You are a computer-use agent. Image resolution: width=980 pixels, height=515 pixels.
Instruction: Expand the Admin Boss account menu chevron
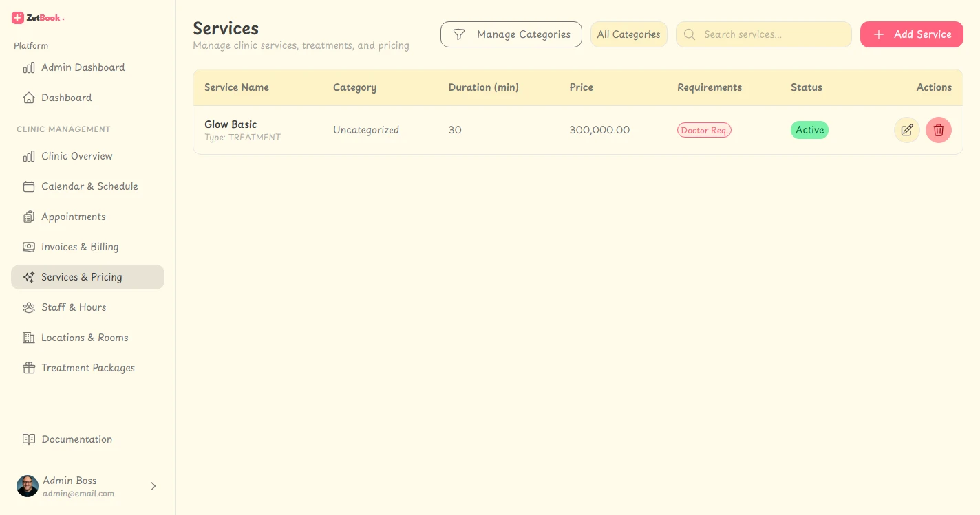click(153, 486)
